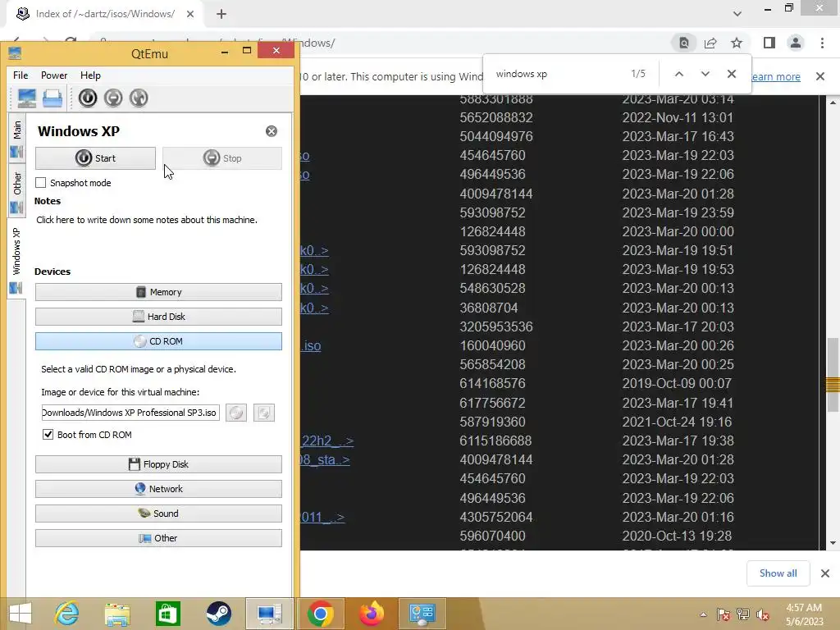Click the file link ending in '08_sta..>'
The image size is (840, 630).
point(325,459)
